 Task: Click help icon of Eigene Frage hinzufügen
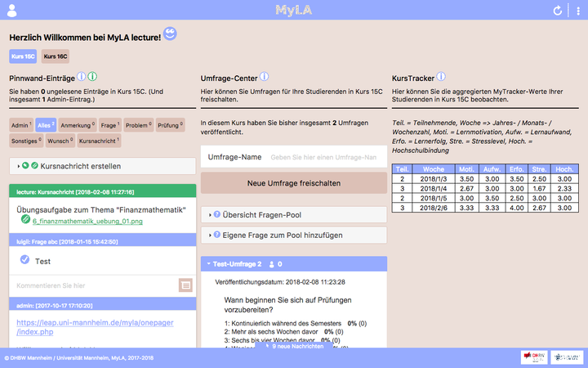[x=216, y=235]
